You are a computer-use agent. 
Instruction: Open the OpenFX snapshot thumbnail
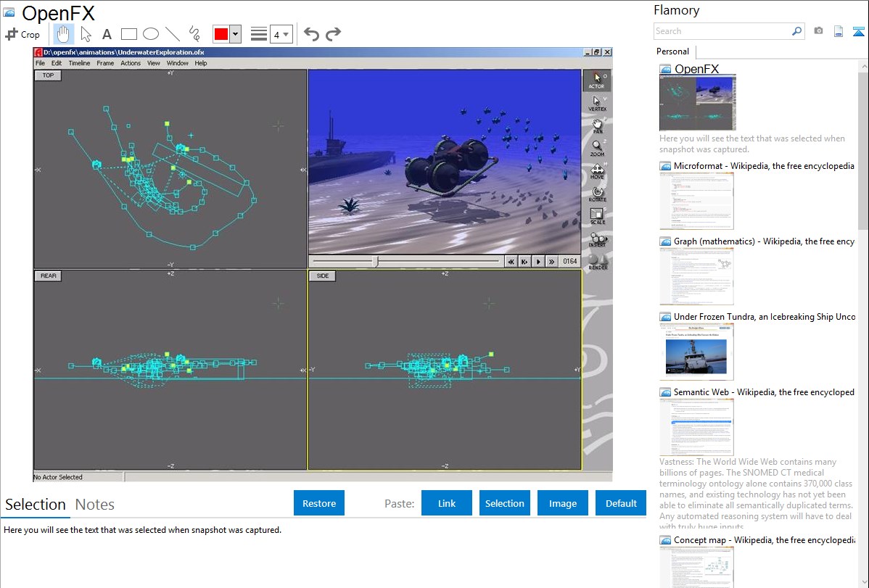(698, 103)
